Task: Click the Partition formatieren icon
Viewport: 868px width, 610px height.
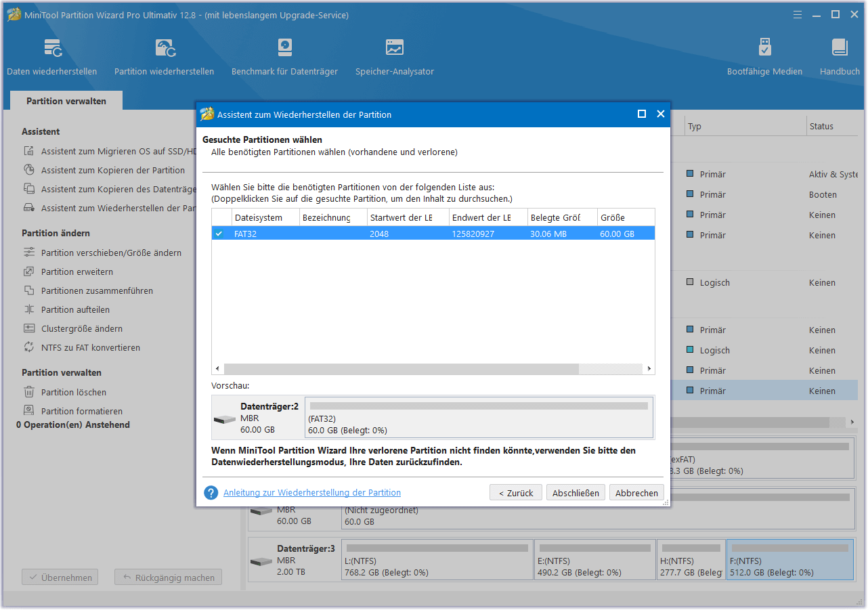Action: [x=29, y=411]
